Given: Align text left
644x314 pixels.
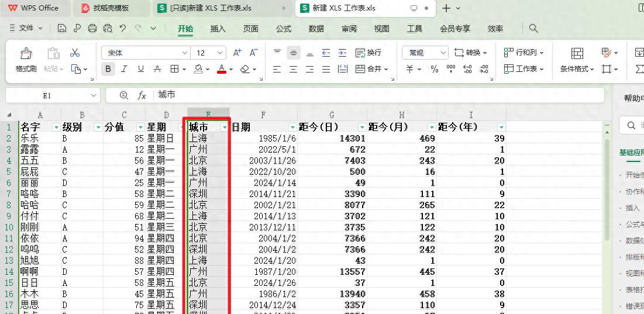Looking at the screenshot, I should (x=277, y=69).
